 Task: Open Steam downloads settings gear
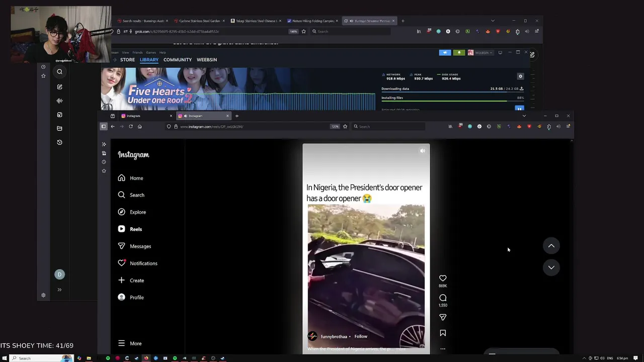pos(521,76)
